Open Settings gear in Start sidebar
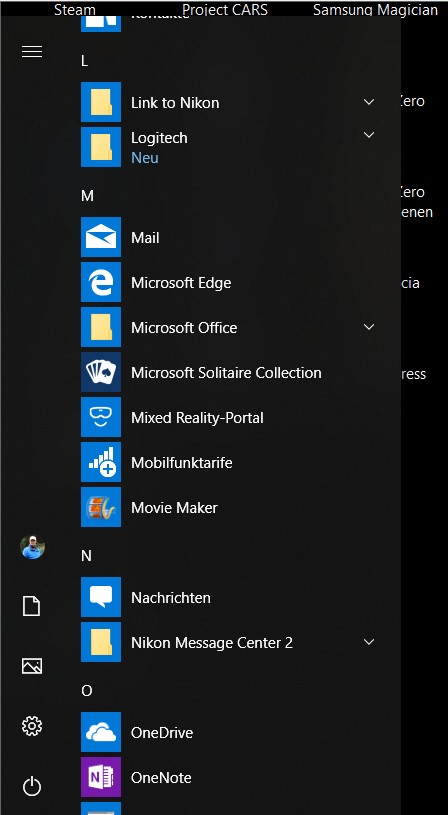The image size is (448, 815). 32,726
